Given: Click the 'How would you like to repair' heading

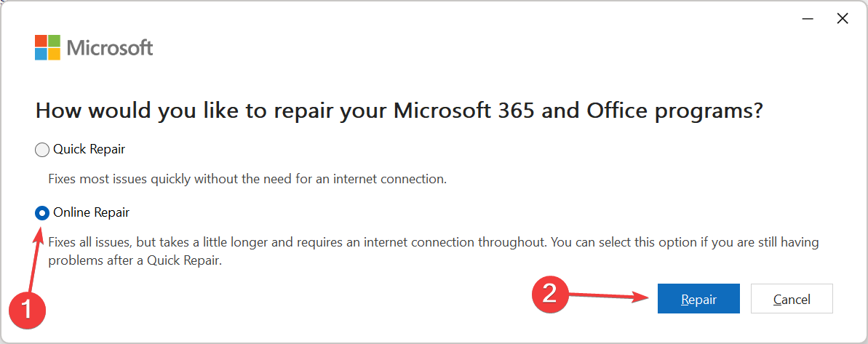Looking at the screenshot, I should [399, 110].
